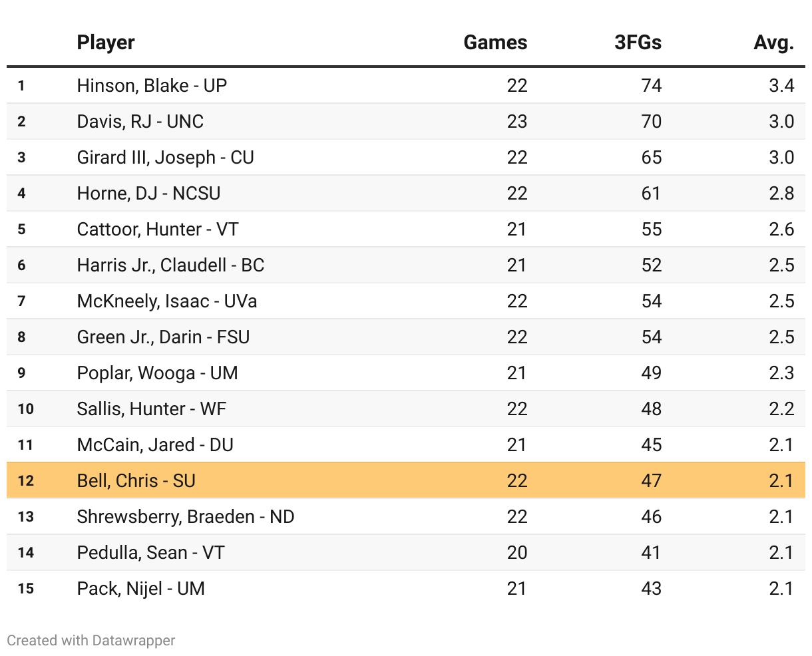Click the Avg. column header
The width and height of the screenshot is (812, 656).
[x=773, y=43]
